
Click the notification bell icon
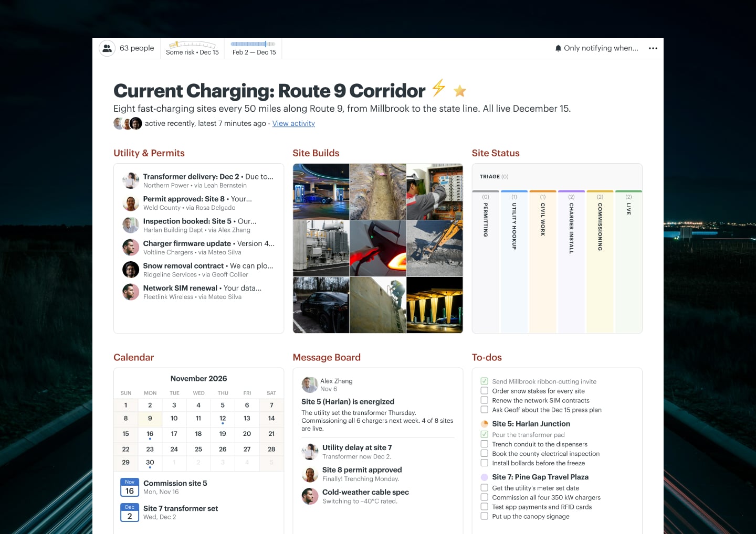coord(558,48)
